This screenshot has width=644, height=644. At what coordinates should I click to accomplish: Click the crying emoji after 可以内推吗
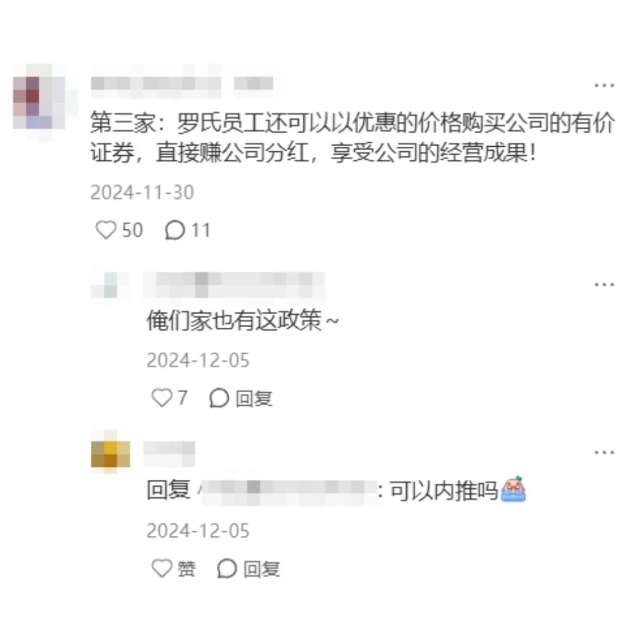click(x=513, y=489)
